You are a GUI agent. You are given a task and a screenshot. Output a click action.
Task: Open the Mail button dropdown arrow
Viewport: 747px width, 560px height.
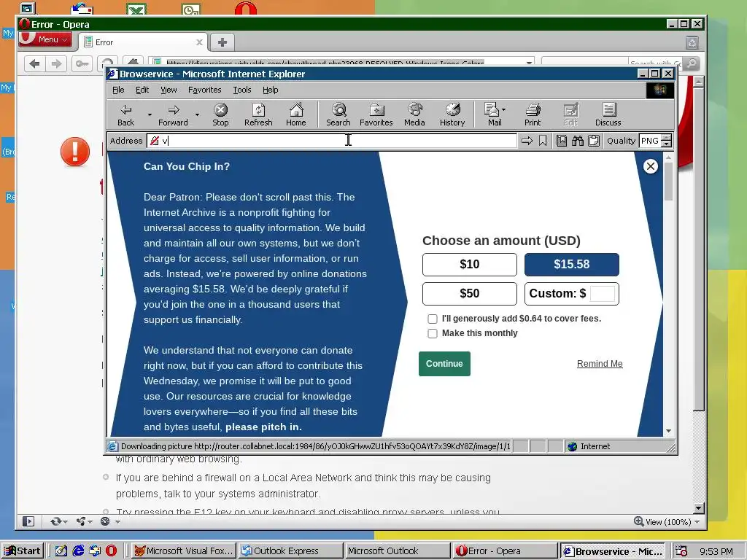point(503,109)
